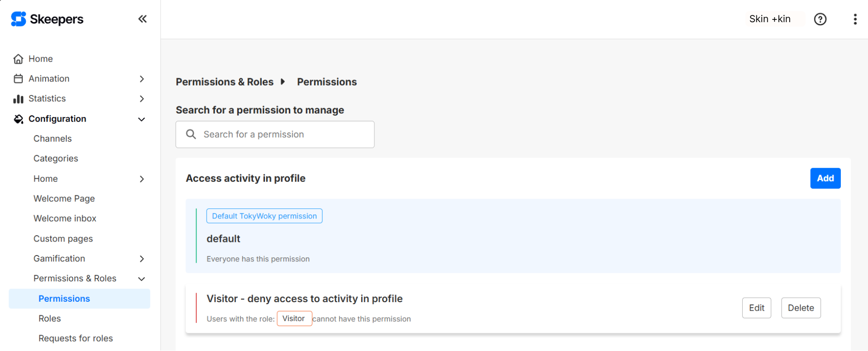Delete the Visitor deny access permission

pos(801,308)
